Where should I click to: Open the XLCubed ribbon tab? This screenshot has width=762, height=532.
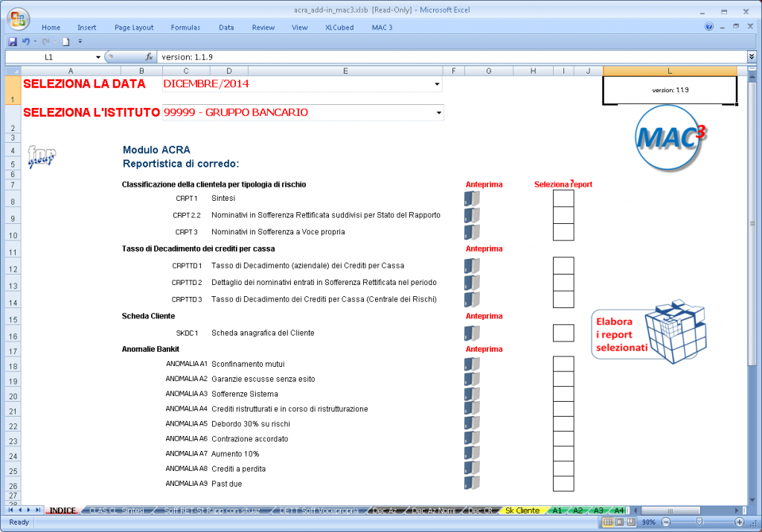pyautogui.click(x=339, y=28)
